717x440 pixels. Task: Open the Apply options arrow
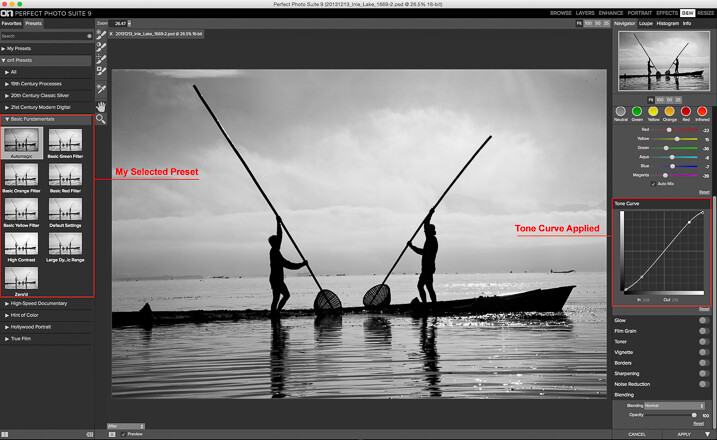click(x=708, y=434)
